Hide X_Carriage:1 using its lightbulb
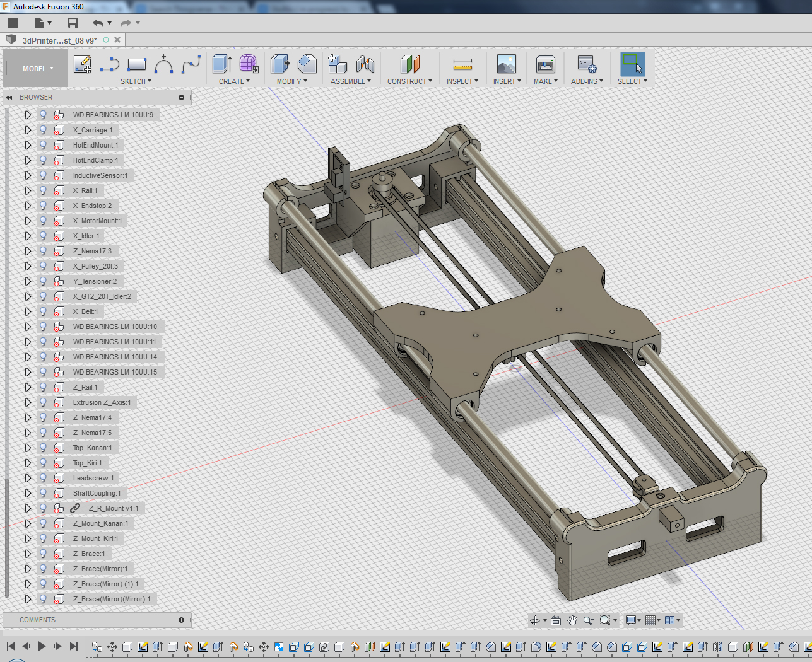812x662 pixels. 43,130
